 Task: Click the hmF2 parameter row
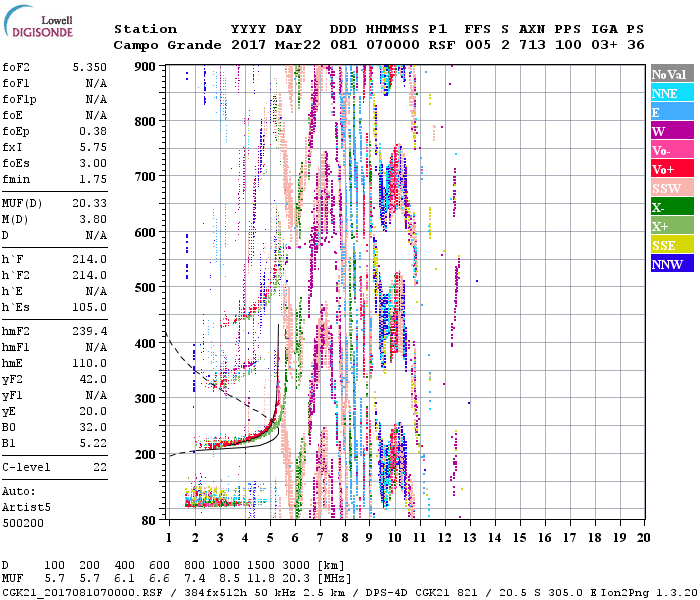tap(55, 330)
